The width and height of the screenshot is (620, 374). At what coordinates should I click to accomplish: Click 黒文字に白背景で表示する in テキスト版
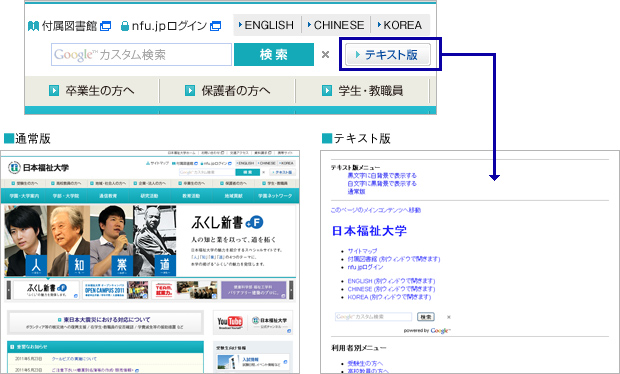382,176
